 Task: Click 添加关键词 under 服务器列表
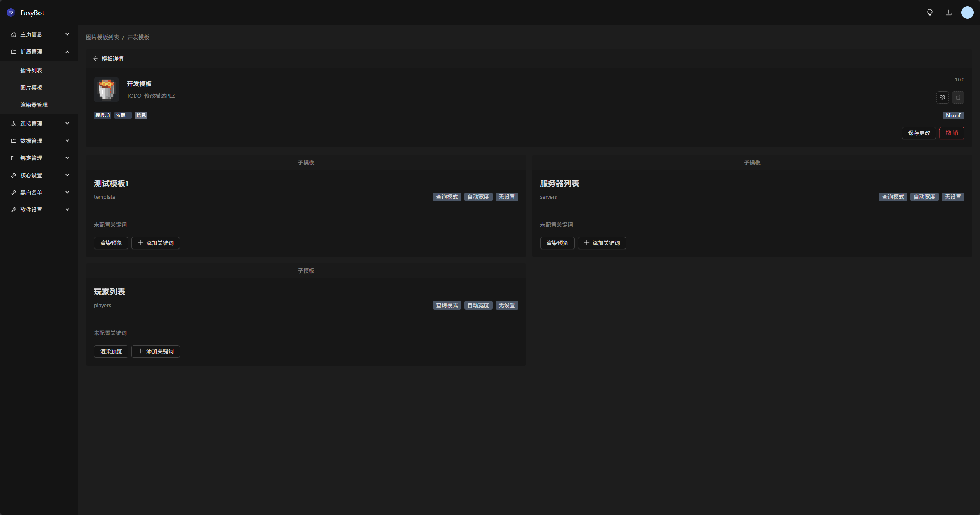(602, 243)
